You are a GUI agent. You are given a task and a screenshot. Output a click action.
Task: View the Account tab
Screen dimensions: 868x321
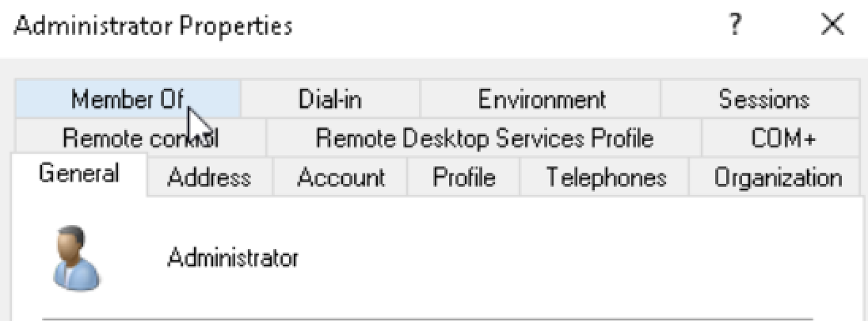pos(341,177)
